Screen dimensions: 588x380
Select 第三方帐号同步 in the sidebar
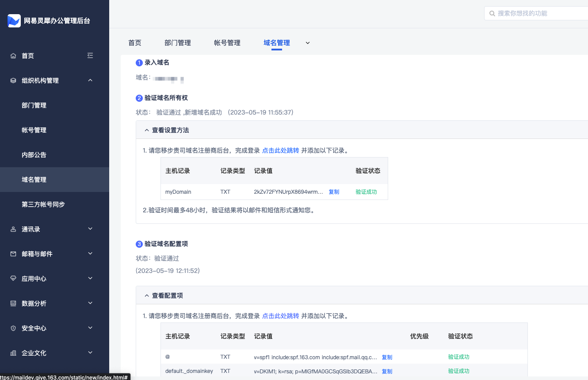pyautogui.click(x=43, y=204)
